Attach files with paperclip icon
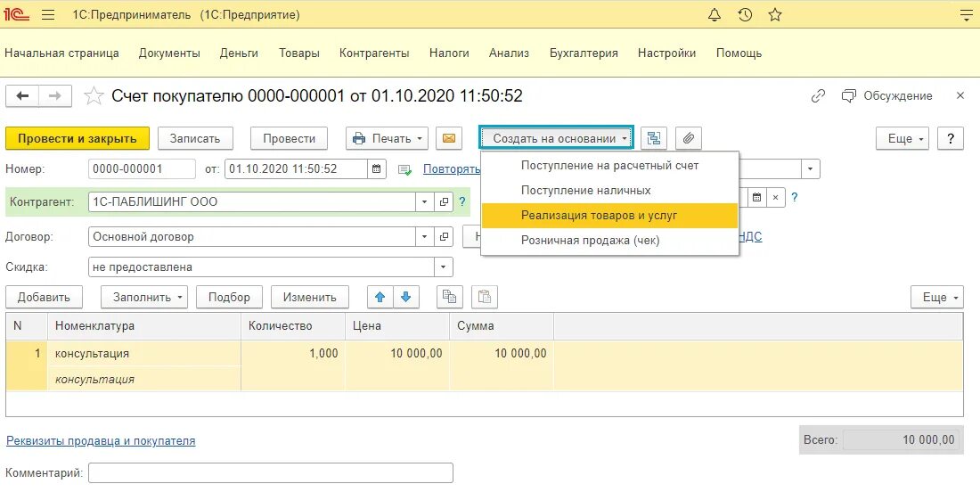980x492 pixels. pos(688,138)
